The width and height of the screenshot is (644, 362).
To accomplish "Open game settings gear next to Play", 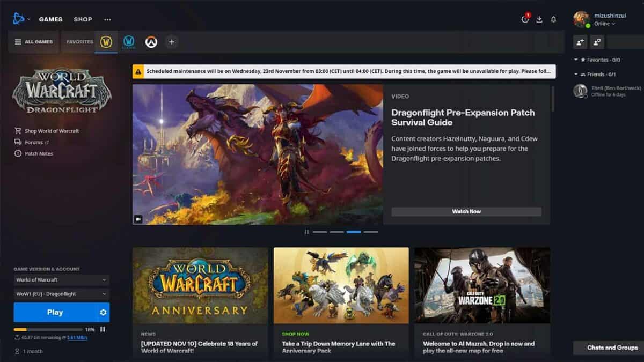I will click(x=103, y=312).
